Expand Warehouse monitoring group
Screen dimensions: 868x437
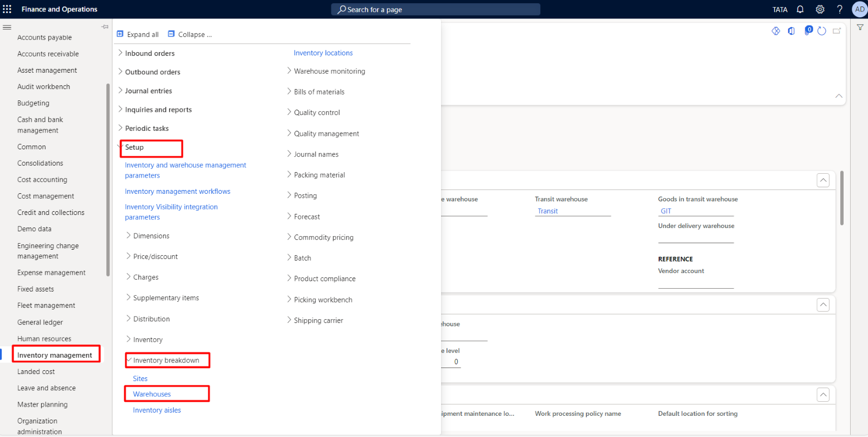[x=329, y=71]
